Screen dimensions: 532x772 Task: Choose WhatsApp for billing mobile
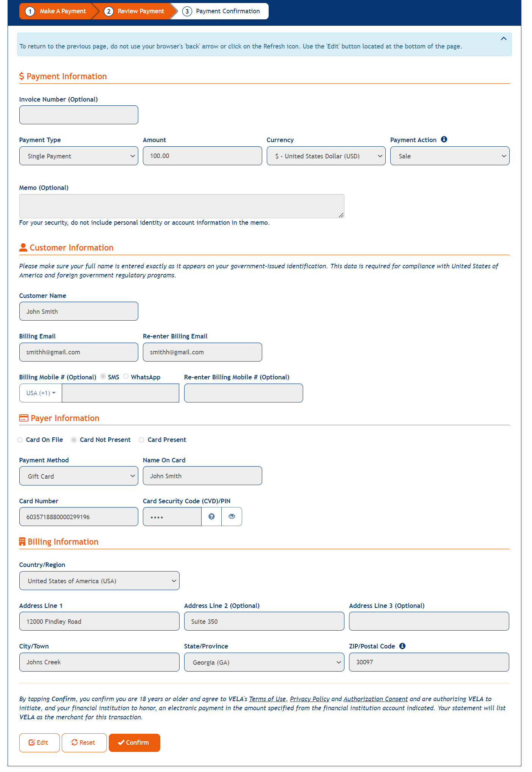126,376
